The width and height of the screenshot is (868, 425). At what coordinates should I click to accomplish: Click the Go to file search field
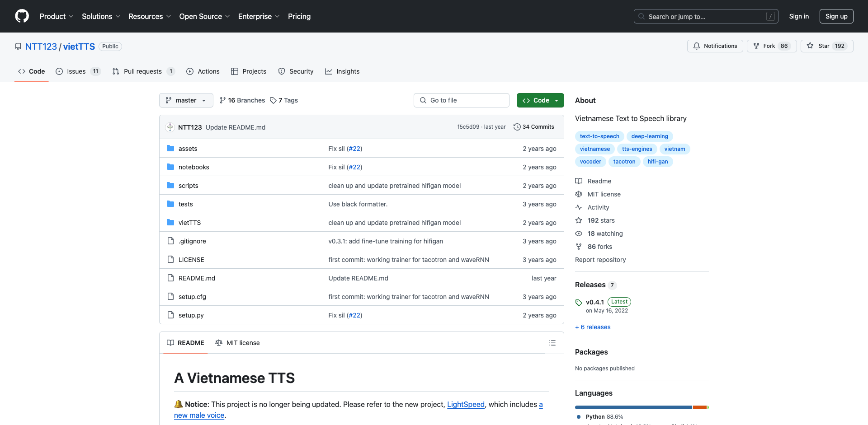tap(462, 100)
